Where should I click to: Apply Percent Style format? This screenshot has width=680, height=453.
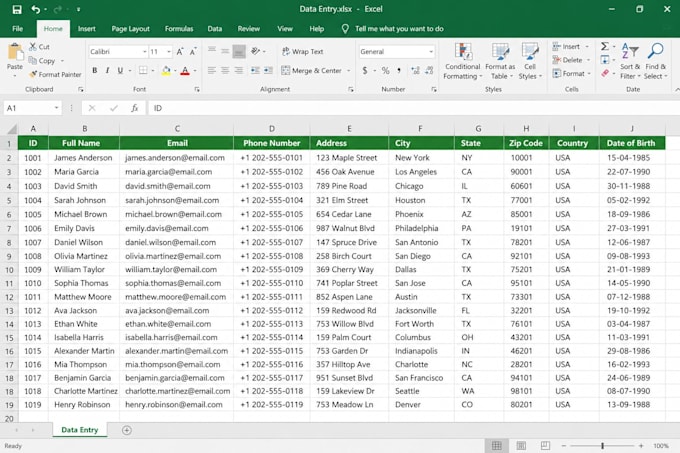385,70
